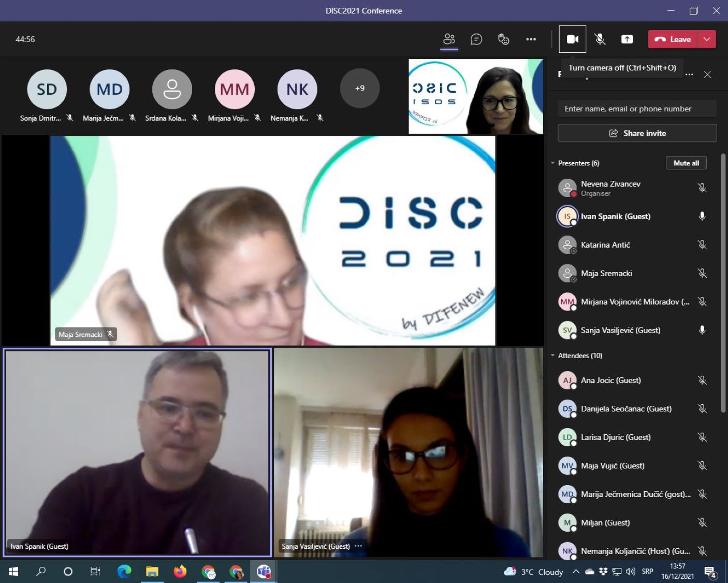Open the reactions icon
This screenshot has width=728, height=583.
[x=503, y=39]
